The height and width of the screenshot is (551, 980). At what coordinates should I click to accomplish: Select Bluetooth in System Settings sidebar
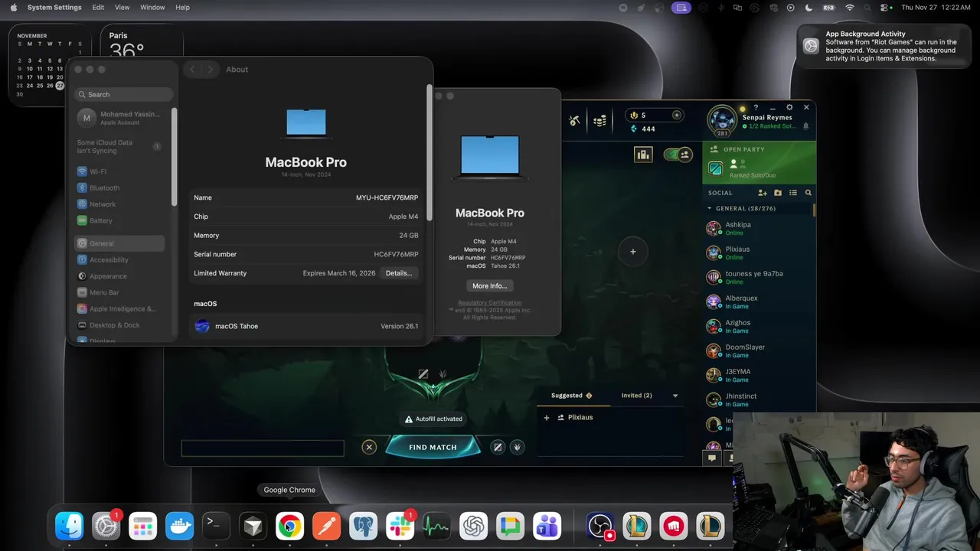click(x=120, y=187)
